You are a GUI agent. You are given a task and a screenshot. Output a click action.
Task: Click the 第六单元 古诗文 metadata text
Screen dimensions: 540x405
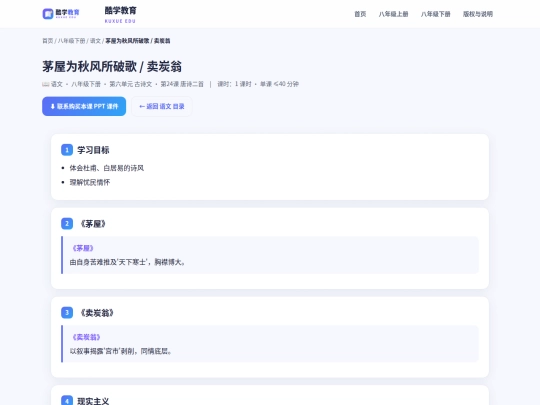131,84
